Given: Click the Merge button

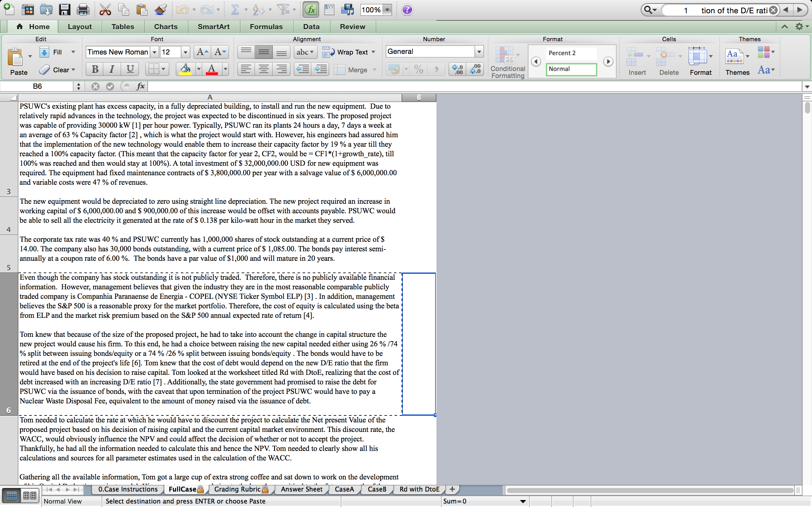Looking at the screenshot, I should [352, 70].
